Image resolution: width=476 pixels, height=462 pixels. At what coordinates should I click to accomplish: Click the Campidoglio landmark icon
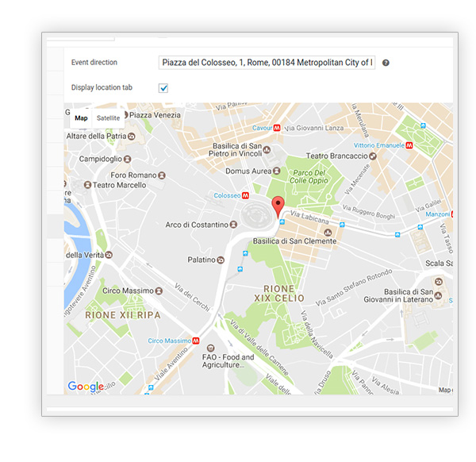coord(129,159)
